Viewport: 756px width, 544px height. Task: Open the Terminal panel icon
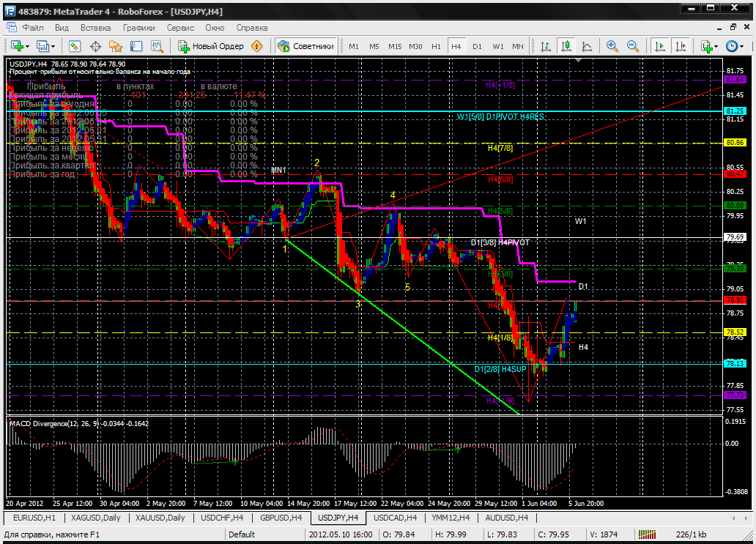click(136, 46)
